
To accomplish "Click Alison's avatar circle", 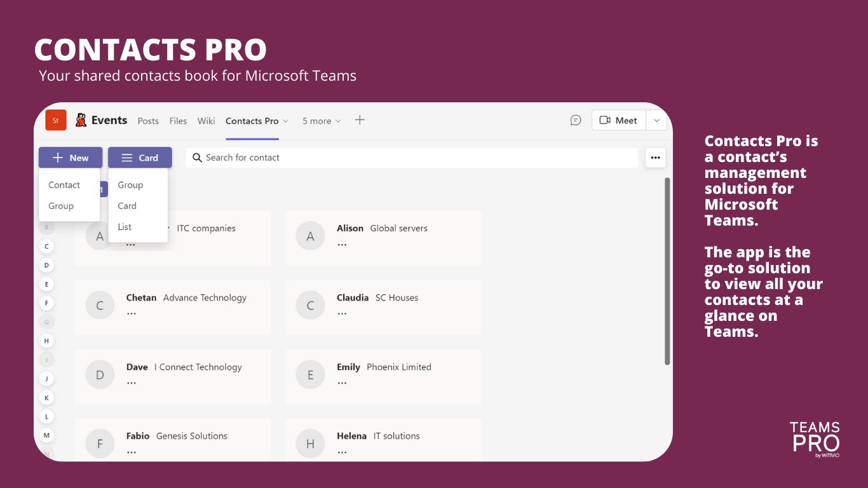I will (310, 236).
